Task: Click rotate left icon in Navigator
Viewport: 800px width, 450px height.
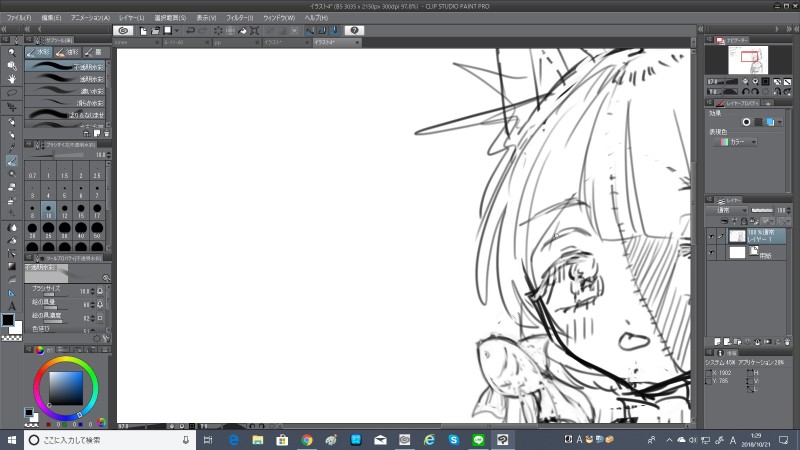Action: (745, 92)
